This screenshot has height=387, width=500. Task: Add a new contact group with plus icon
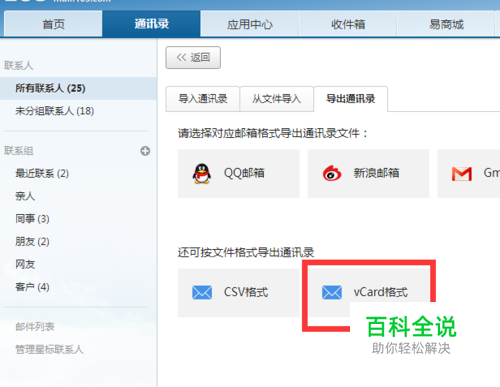coord(145,151)
